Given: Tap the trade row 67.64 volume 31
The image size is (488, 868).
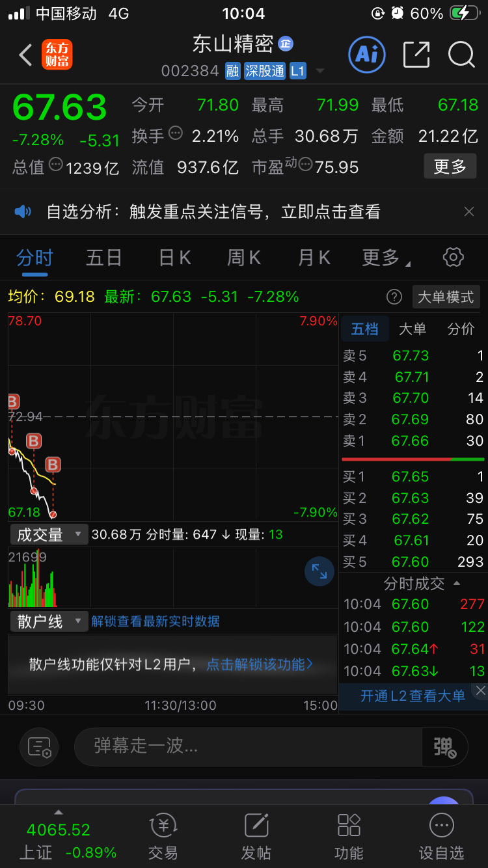Looking at the screenshot, I should click(413, 649).
